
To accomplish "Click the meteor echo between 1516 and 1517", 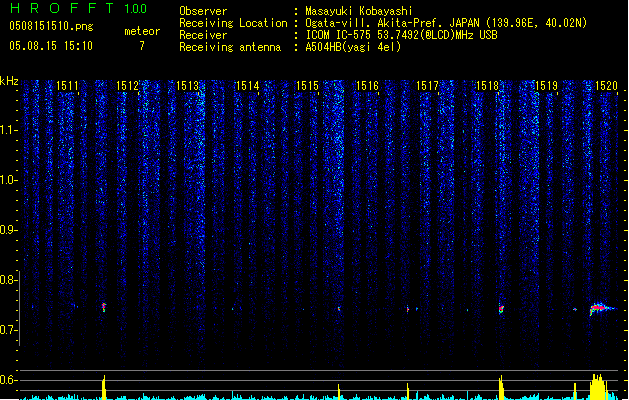I will tap(408, 309).
